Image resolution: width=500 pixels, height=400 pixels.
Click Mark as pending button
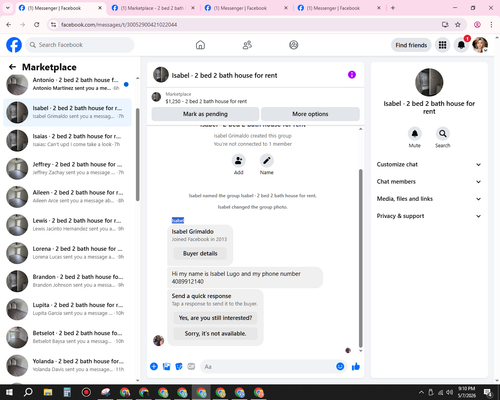205,114
